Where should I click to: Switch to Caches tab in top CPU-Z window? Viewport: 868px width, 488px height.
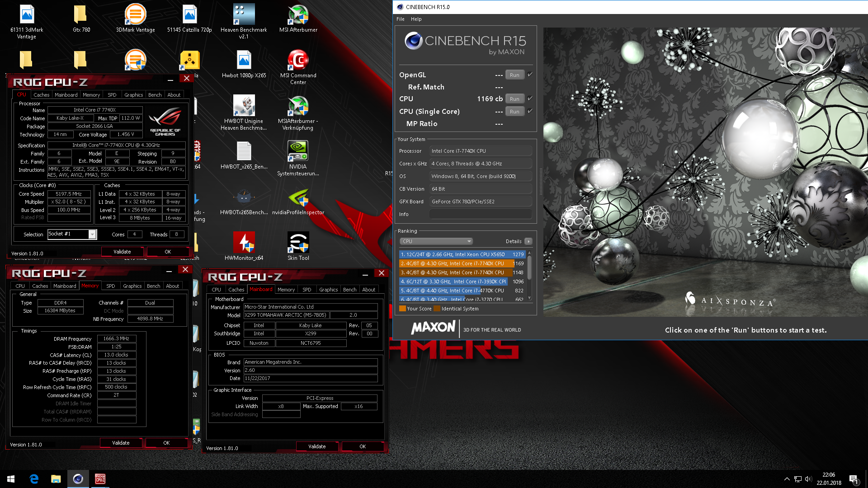[x=41, y=95]
